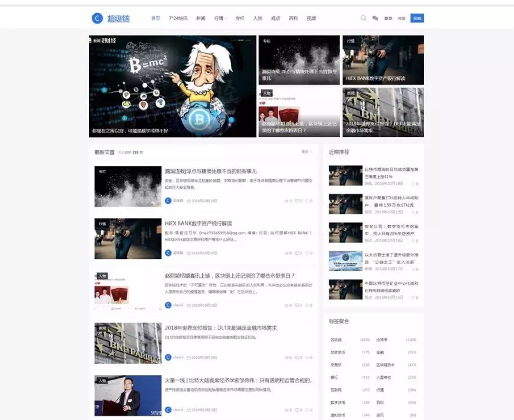Screen dimensions: 514x420
Task: Open the 7*24快讯 menu item
Action: click(x=178, y=18)
